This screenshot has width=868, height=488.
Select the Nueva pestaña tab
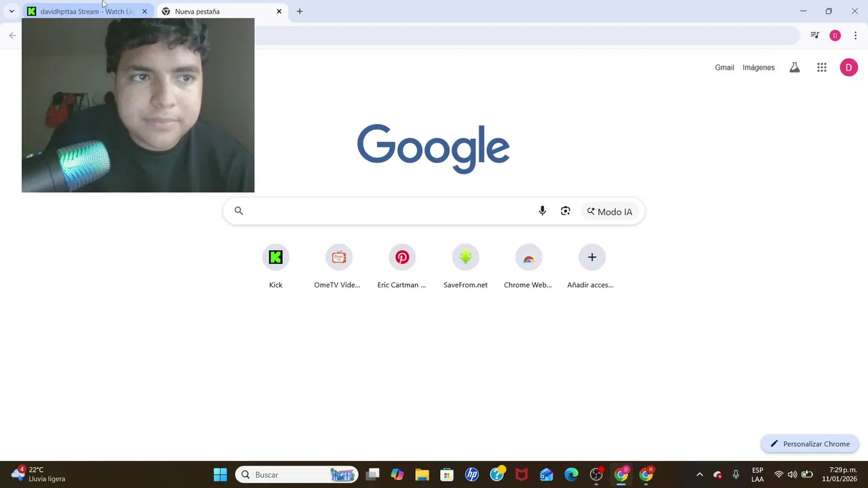coord(222,12)
